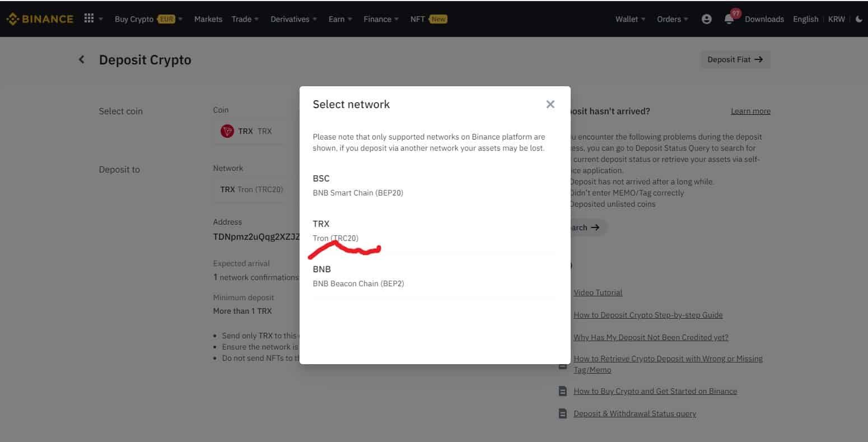Select BSC BNB Smart Chain network
This screenshot has height=442, width=868.
click(x=358, y=185)
